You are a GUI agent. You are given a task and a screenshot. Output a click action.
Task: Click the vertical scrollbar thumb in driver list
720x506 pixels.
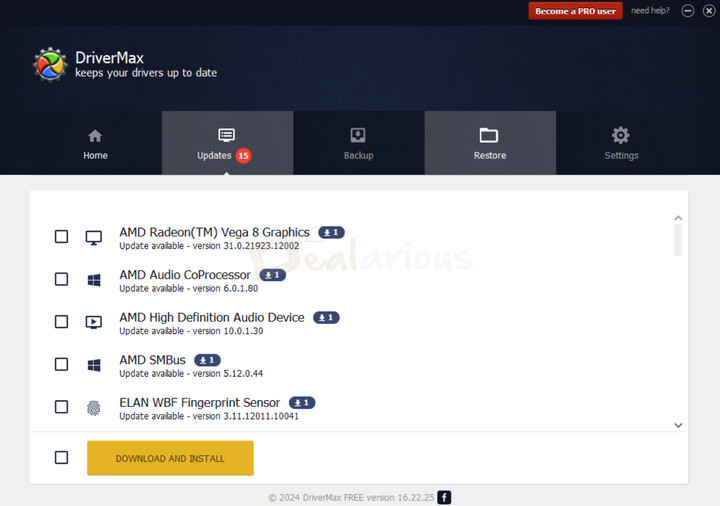click(x=678, y=240)
